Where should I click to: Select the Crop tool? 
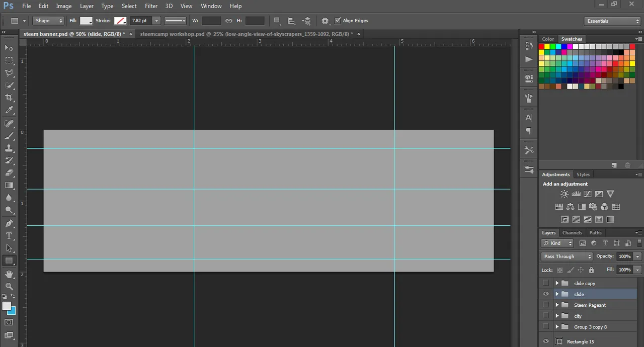(x=9, y=98)
